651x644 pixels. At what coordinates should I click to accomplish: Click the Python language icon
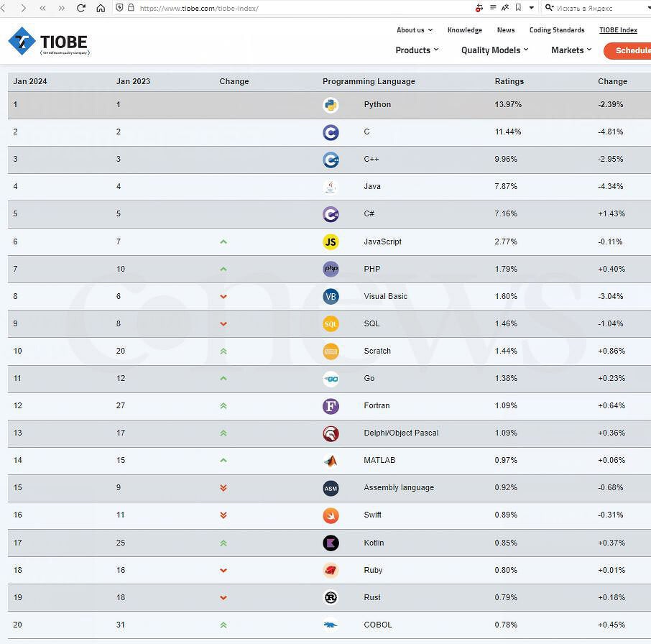point(331,105)
